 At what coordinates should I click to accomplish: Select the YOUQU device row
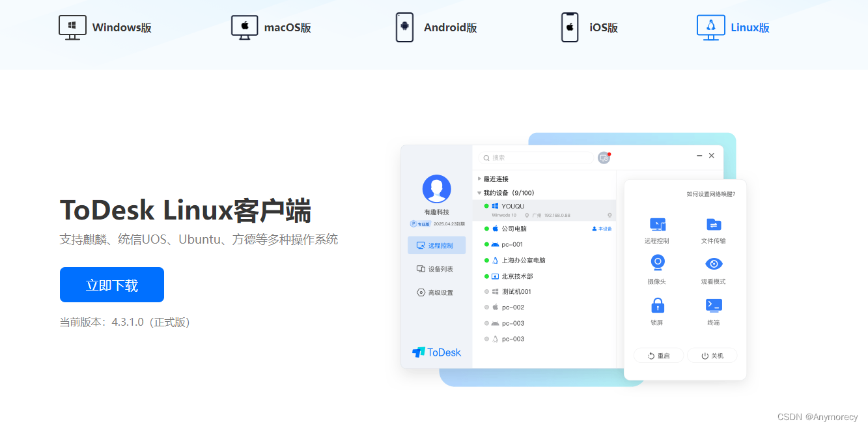[x=544, y=210]
